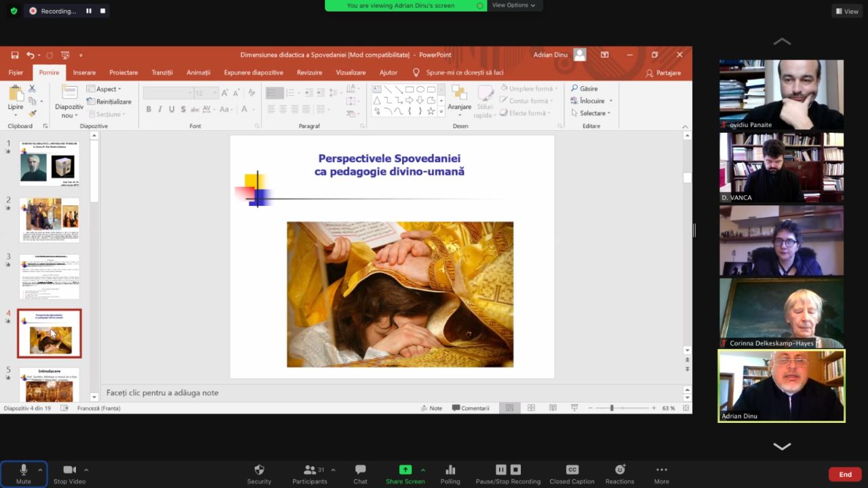Stop Video camera toggle

click(69, 470)
